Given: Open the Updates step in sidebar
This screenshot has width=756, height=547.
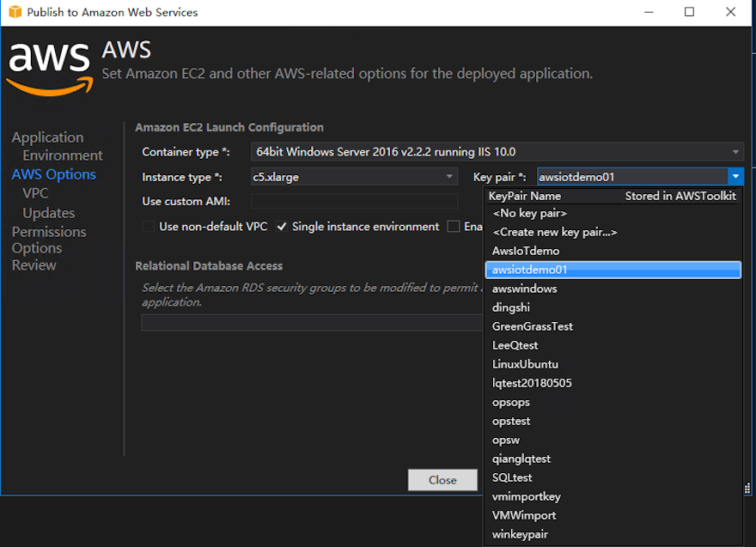Looking at the screenshot, I should 49,213.
